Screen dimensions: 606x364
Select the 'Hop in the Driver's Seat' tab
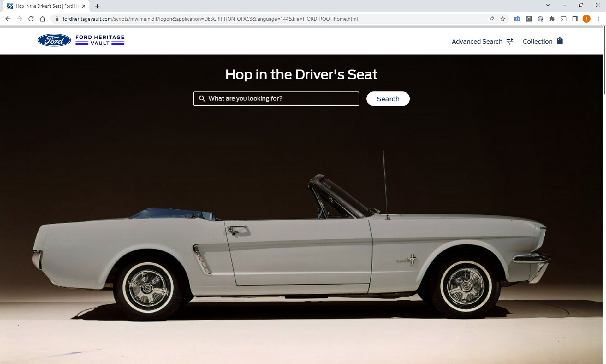[x=44, y=6]
